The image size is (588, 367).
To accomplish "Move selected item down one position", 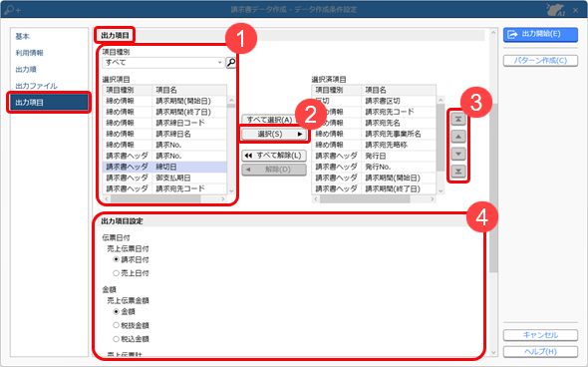I will pos(458,154).
